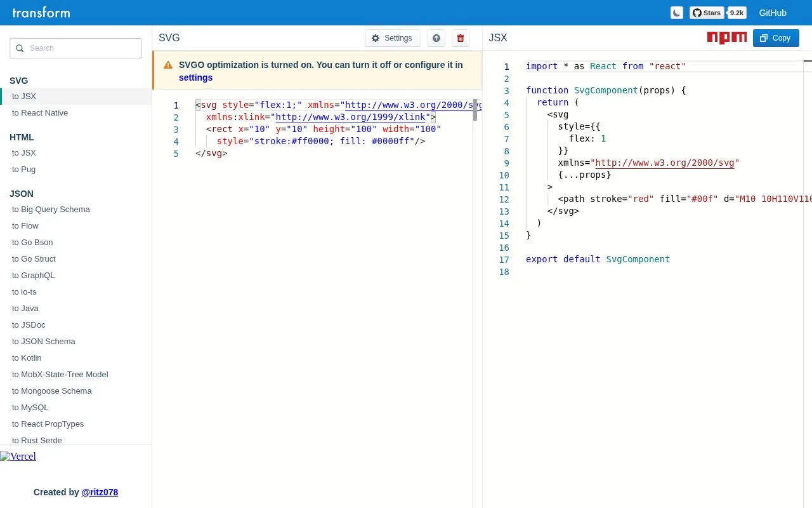Select SVG to React Native
This screenshot has width=812, height=508.
click(x=76, y=113)
